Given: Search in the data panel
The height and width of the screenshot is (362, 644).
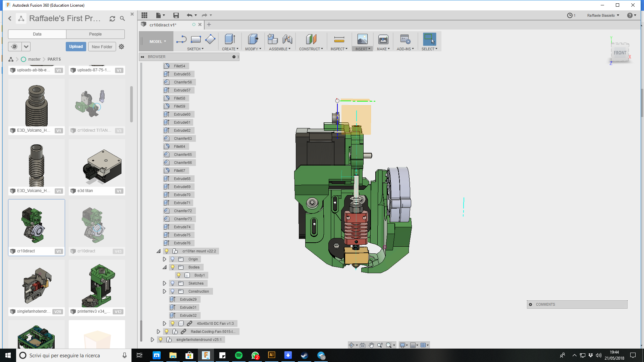Looking at the screenshot, I should tap(122, 19).
